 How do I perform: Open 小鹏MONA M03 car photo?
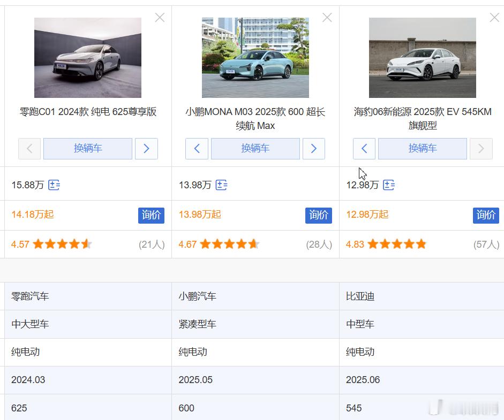pyautogui.click(x=255, y=57)
